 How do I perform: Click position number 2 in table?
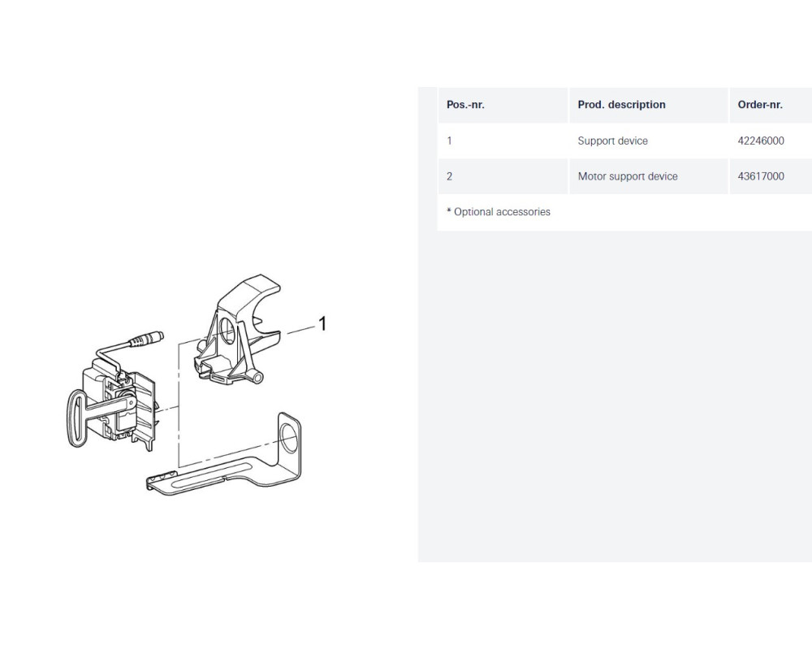[449, 176]
